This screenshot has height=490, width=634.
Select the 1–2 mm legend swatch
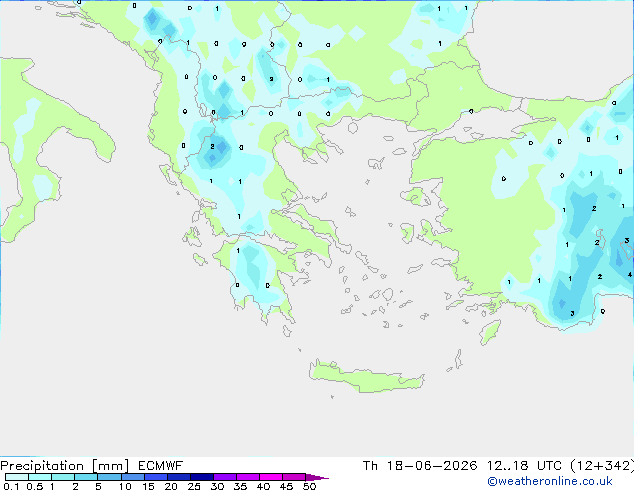[63, 477]
